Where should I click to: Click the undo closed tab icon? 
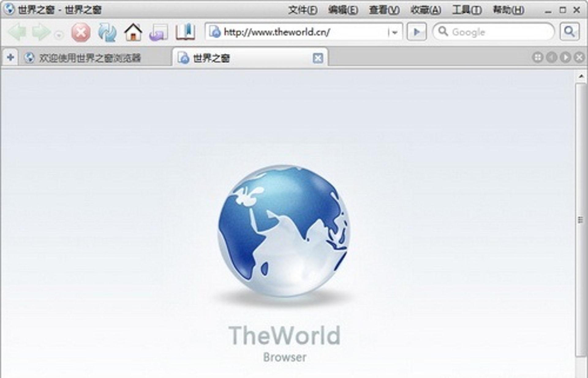point(158,32)
